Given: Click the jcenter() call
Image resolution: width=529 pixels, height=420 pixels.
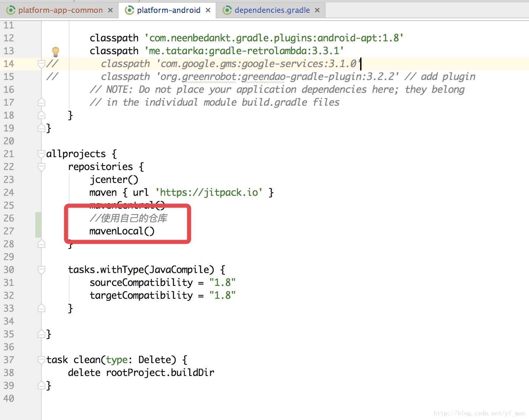Looking at the screenshot, I should [114, 180].
